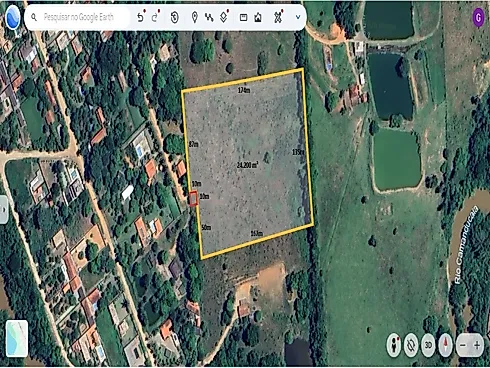Zoom in with the plus button

click(x=477, y=345)
